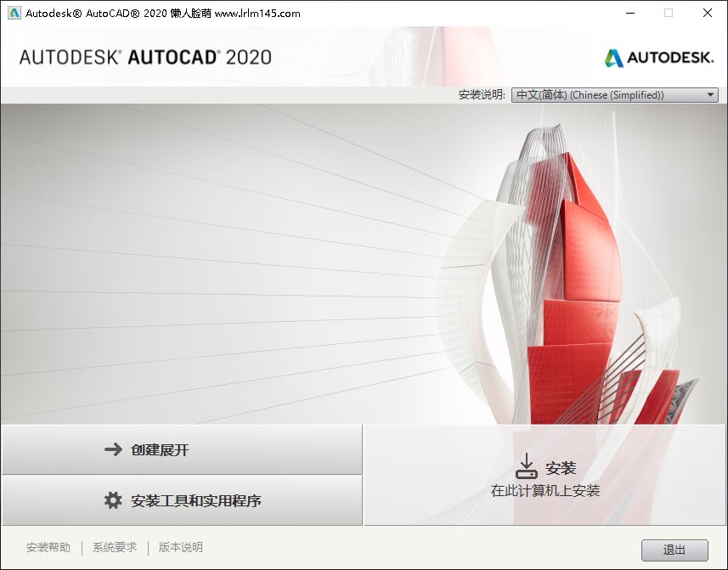728x570 pixels.
Task: Click the Install (安装) button on this computer
Action: click(545, 476)
